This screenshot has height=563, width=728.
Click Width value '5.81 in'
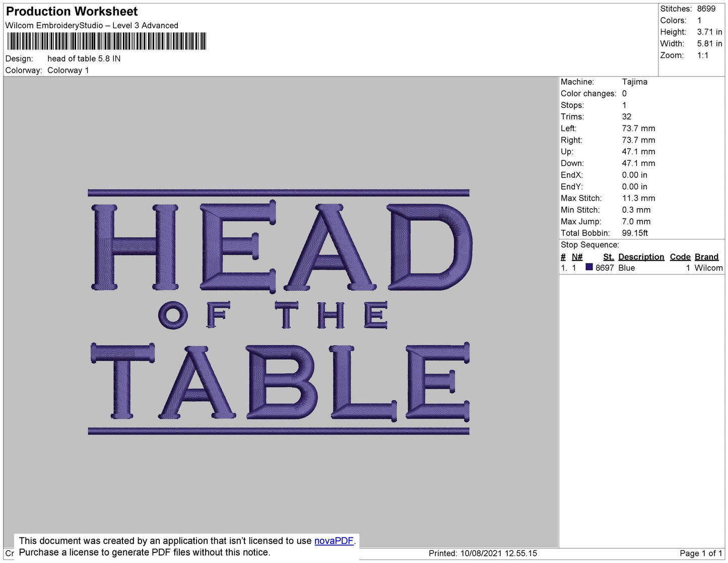pyautogui.click(x=709, y=44)
